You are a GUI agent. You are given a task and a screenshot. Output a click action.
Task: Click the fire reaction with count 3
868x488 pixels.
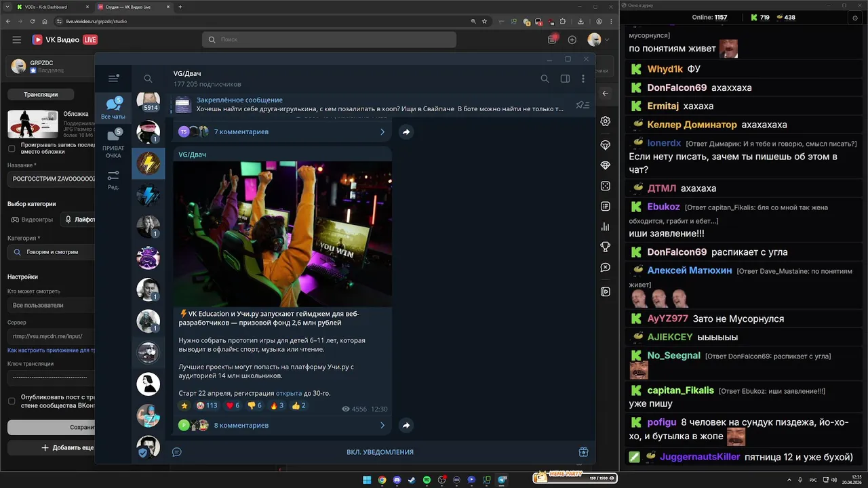277,405
